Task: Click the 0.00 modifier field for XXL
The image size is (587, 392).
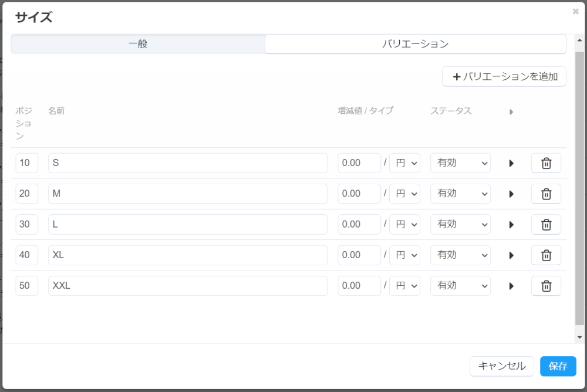Action: 359,286
